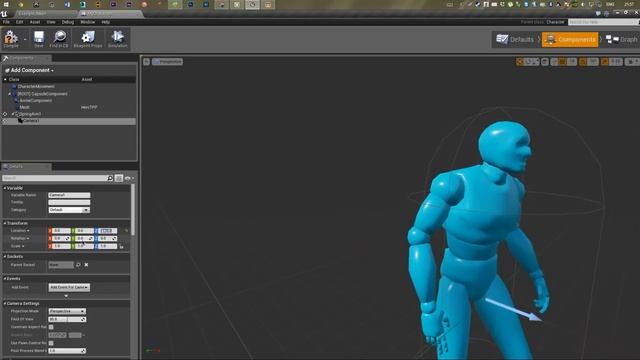Screen dimensions: 640x360
Task: Click the search for help field
Action: pos(603,22)
